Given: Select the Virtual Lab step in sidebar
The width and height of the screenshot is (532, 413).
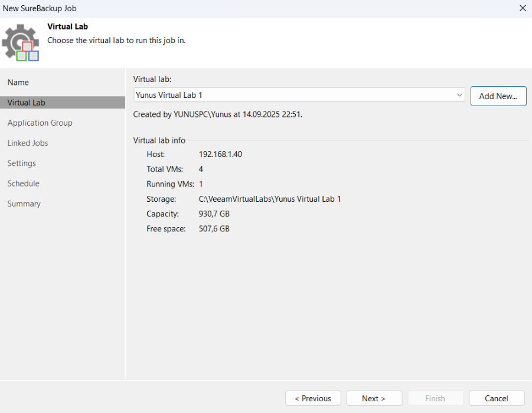Looking at the screenshot, I should 27,103.
